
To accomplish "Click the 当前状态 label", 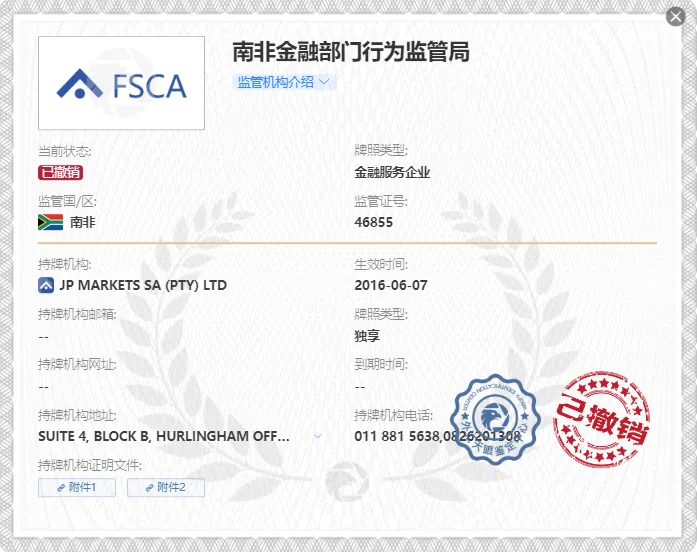I will tap(64, 152).
